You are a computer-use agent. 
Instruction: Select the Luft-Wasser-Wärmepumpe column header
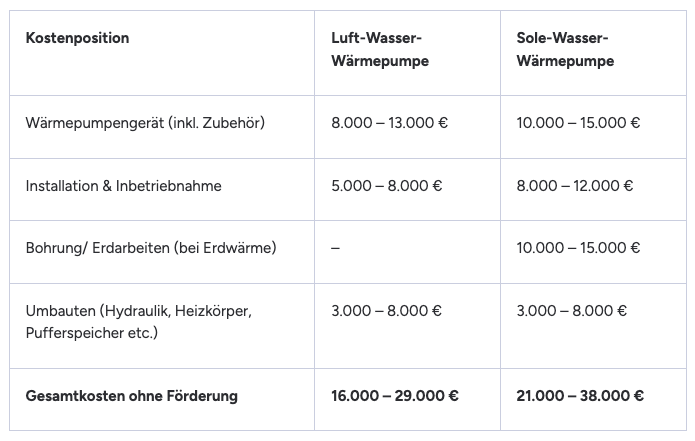(x=376, y=49)
